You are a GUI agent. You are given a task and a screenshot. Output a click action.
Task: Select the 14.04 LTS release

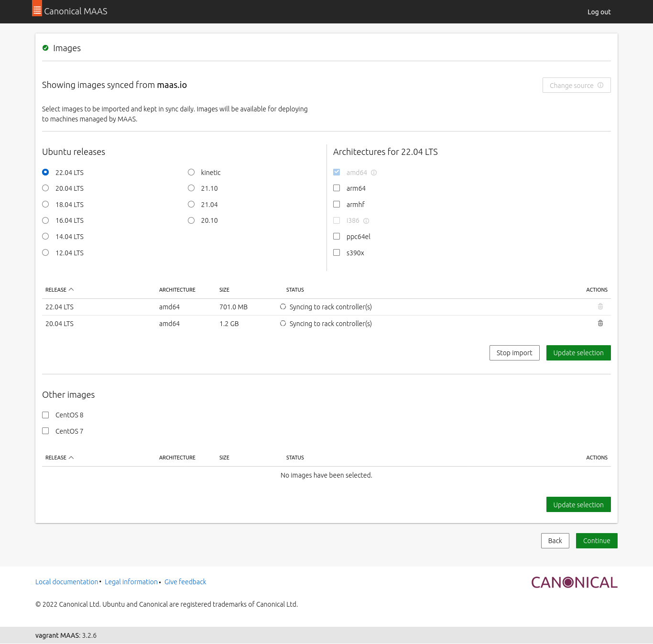click(x=45, y=236)
